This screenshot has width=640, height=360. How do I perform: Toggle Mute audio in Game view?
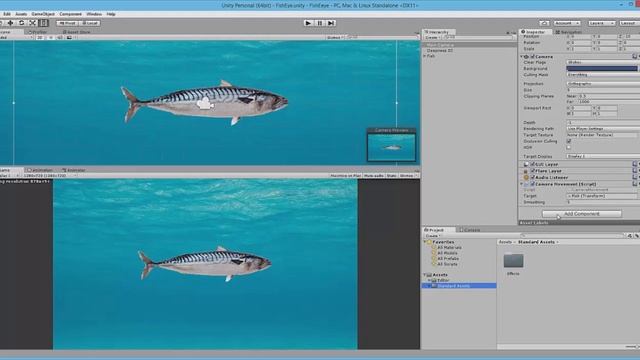click(373, 176)
